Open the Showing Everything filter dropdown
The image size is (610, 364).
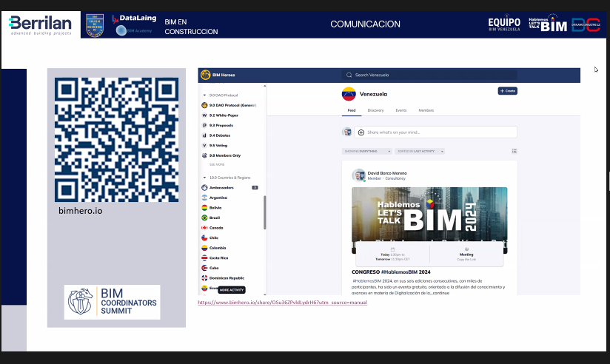point(367,151)
